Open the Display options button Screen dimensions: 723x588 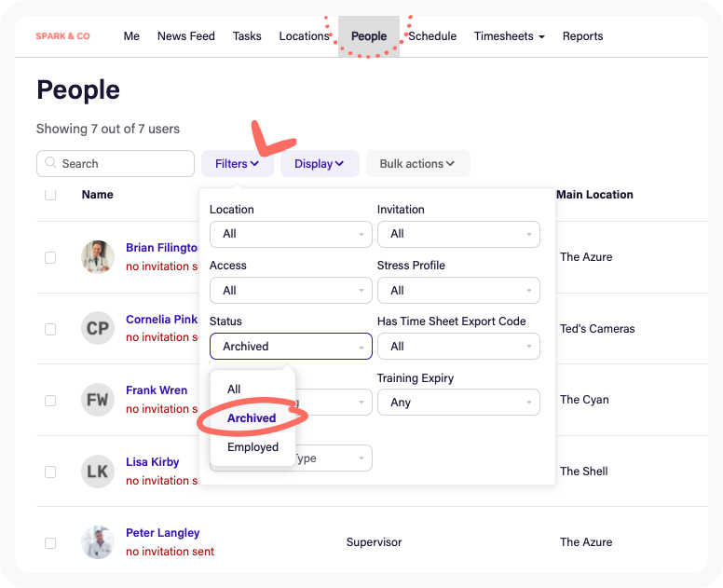point(320,164)
